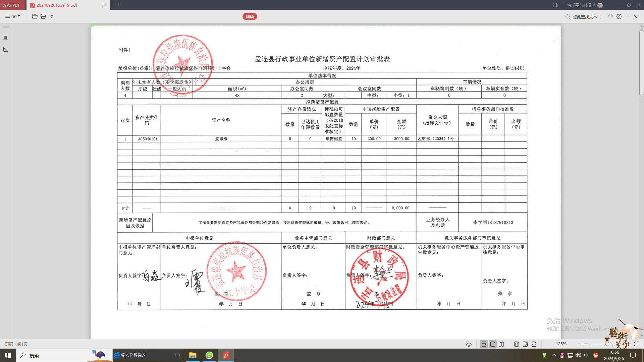Click the contact 李学明18187910313
The image size is (644, 362).
click(493, 223)
